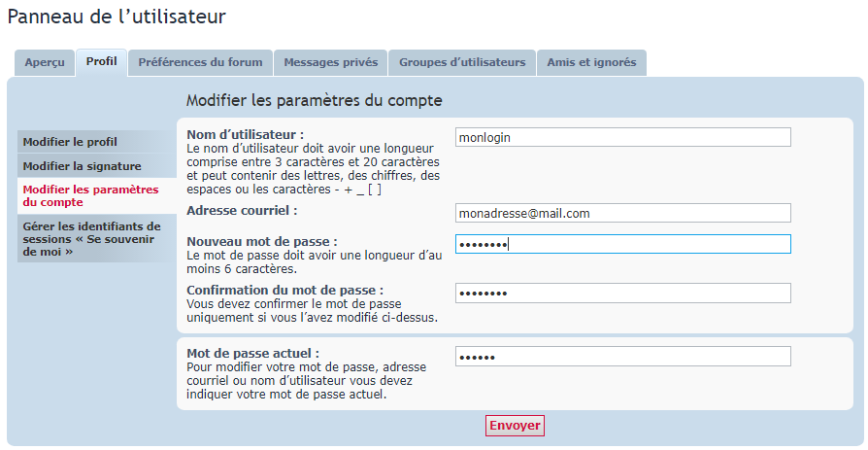
Task: Show the Amis et ignorés tab
Action: point(591,62)
